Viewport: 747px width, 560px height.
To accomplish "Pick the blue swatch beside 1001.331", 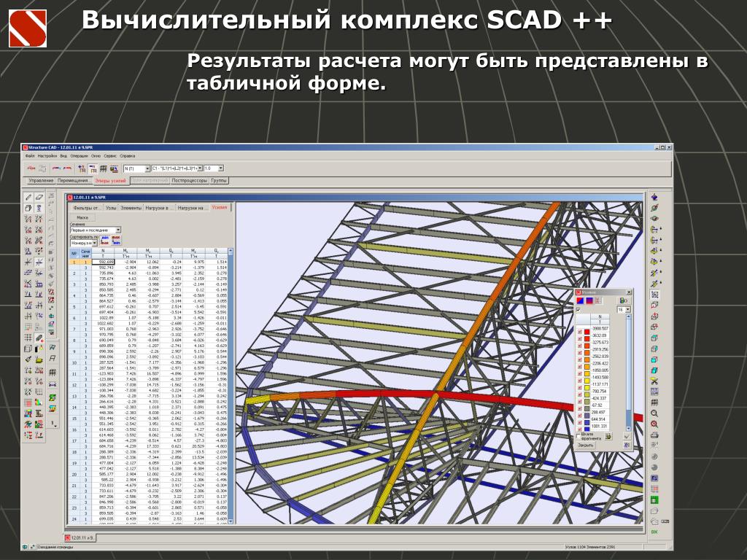I will pyautogui.click(x=587, y=429).
